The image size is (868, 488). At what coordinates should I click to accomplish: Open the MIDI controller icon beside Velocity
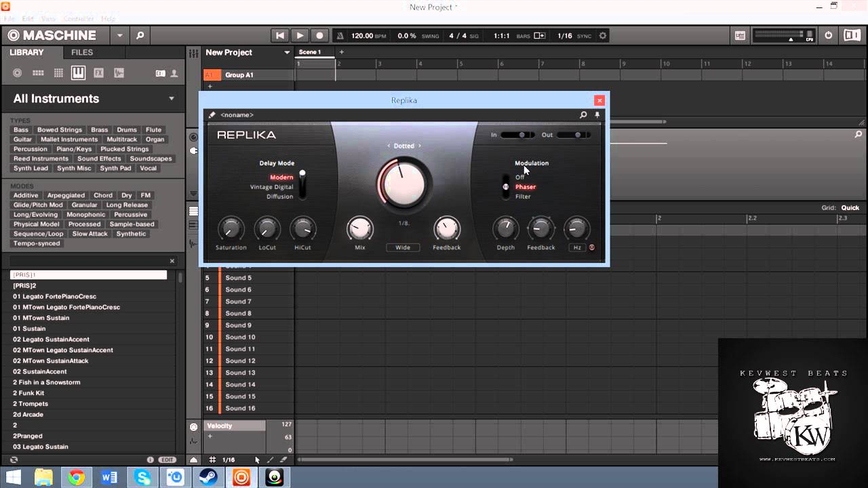[194, 426]
